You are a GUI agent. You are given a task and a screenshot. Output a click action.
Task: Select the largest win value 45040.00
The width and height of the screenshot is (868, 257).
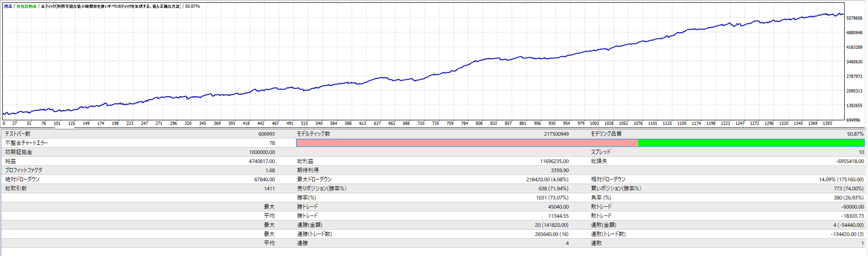[558, 207]
